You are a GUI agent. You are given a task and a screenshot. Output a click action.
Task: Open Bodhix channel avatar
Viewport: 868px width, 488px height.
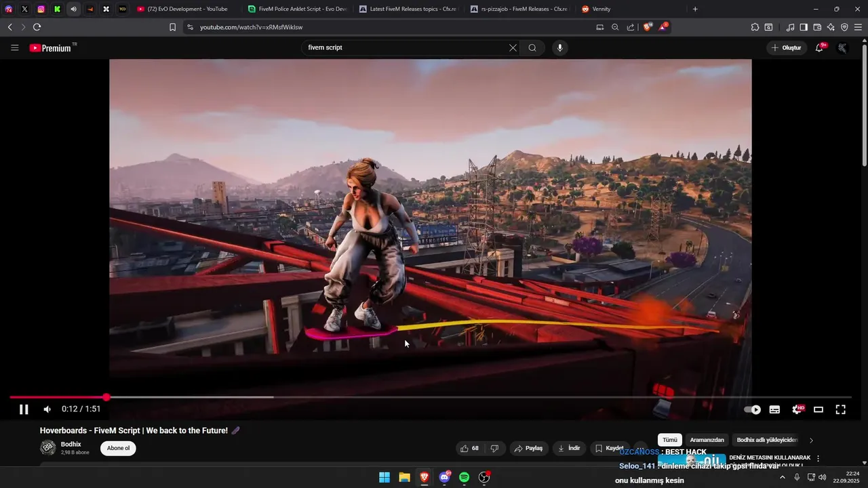pyautogui.click(x=48, y=448)
